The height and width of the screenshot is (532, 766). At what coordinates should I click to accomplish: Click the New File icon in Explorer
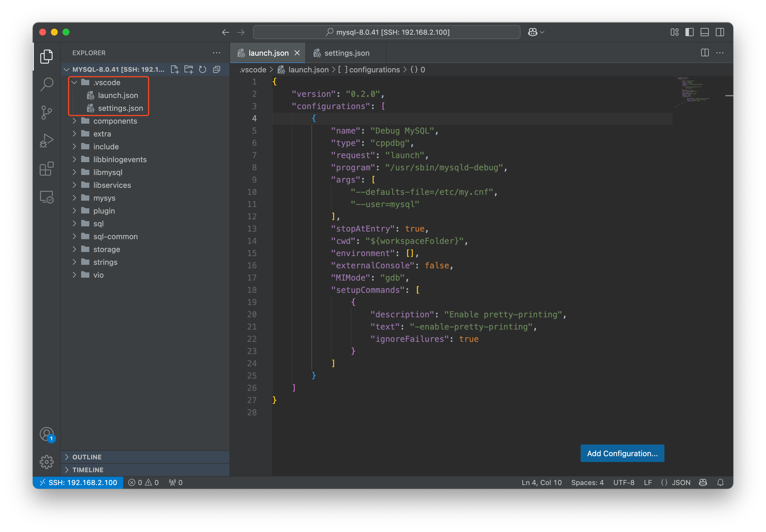click(175, 69)
